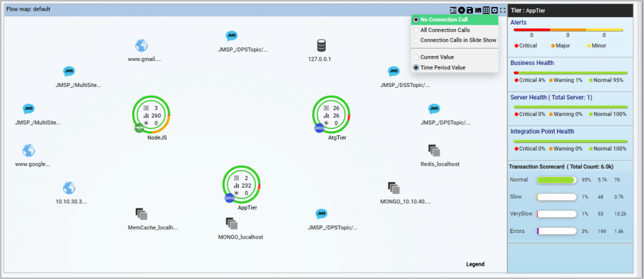
Task: Select the MemCache_localh stack icon
Action: pyautogui.click(x=142, y=214)
